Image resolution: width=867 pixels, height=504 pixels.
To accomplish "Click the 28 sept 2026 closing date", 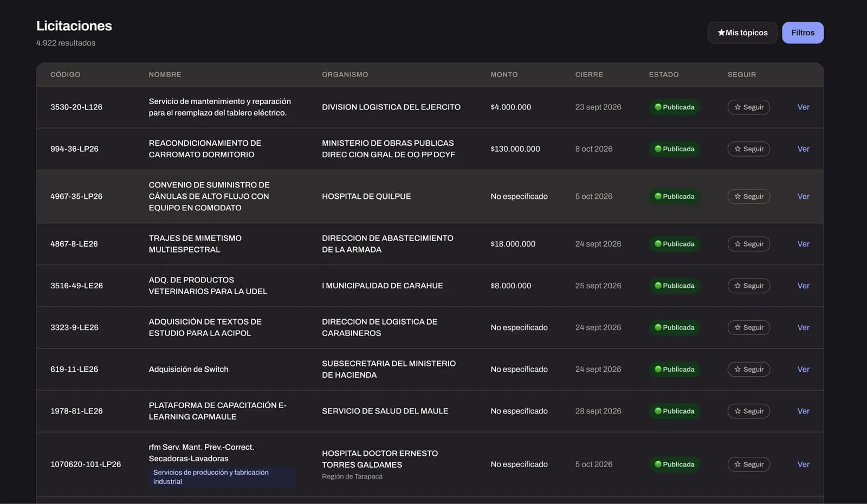I will click(x=598, y=411).
